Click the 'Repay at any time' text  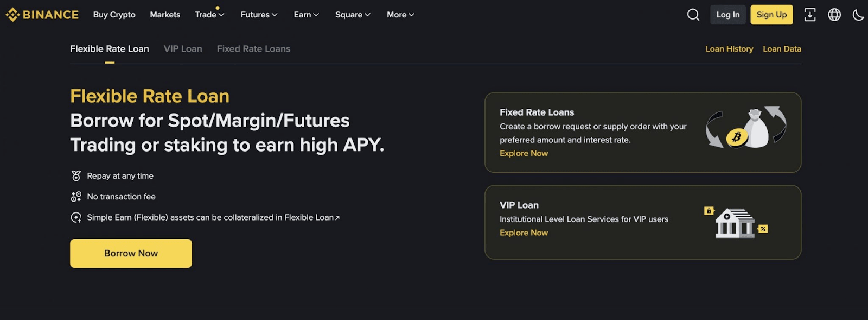(x=120, y=176)
